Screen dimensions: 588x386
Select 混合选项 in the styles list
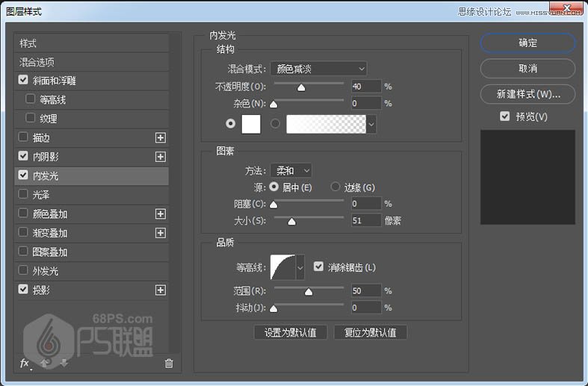click(37, 62)
